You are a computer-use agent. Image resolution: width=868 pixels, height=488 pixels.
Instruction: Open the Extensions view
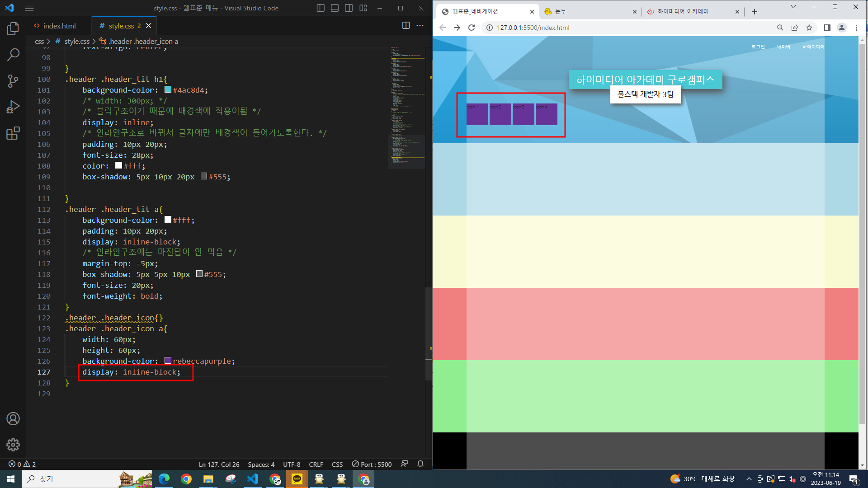point(13,133)
